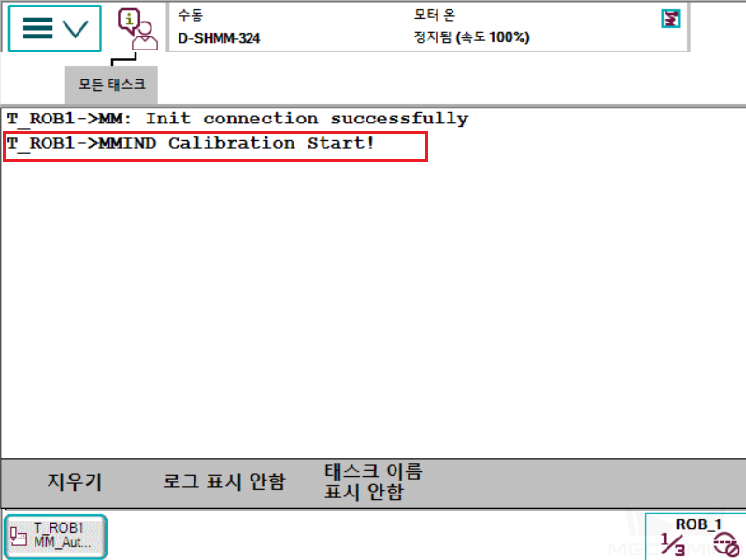Click the 모터 온 motor status text
Image resolution: width=746 pixels, height=560 pixels.
(434, 15)
